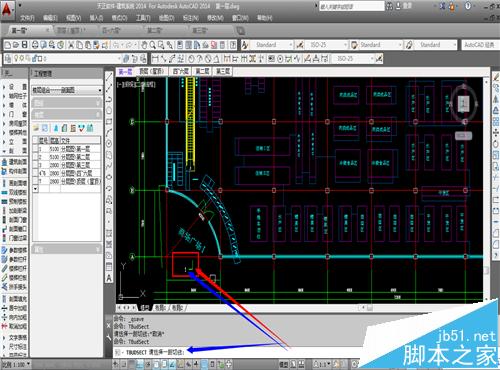Image resolution: width=500 pixels, height=370 pixels.
Task: Select the Multiline Text A tool
Action: pos(109,278)
